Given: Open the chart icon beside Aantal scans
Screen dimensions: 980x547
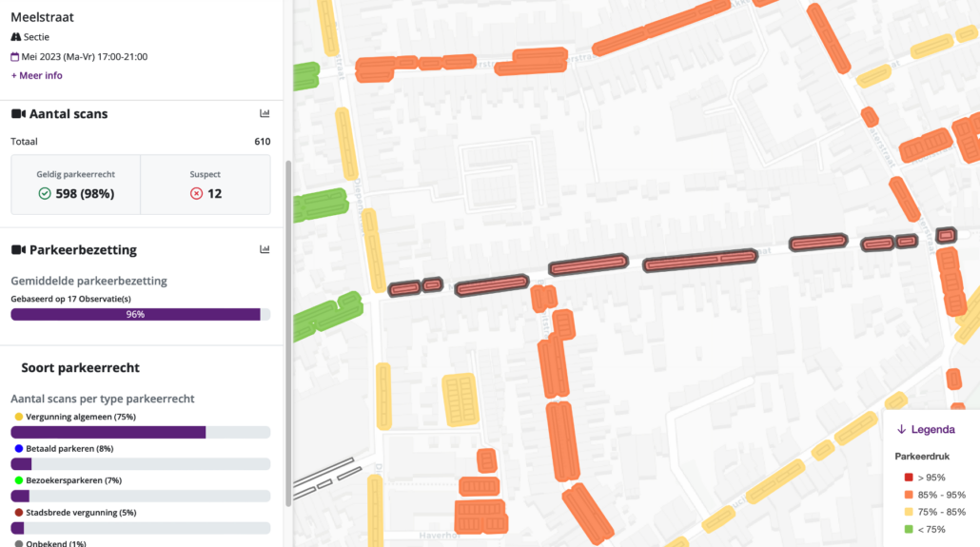Looking at the screenshot, I should (x=265, y=114).
